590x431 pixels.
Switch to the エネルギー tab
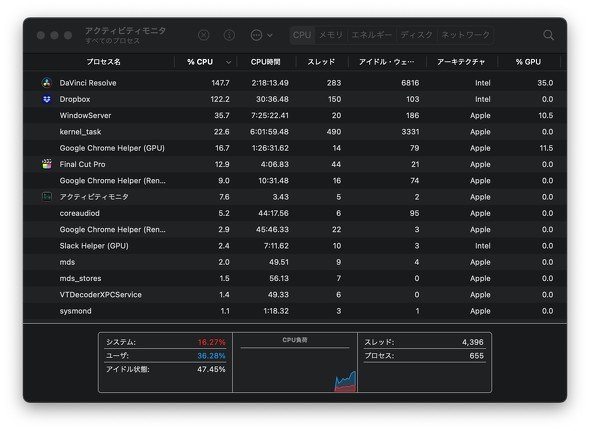point(371,35)
